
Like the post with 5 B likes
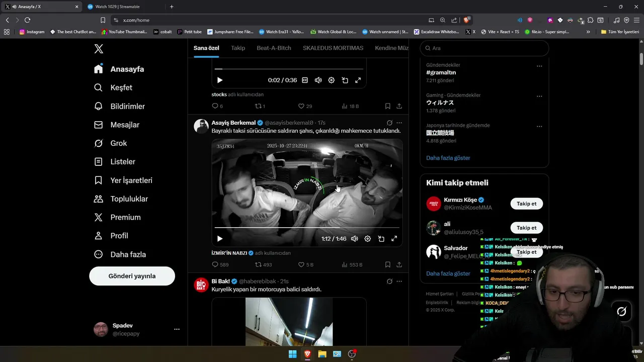click(x=305, y=264)
